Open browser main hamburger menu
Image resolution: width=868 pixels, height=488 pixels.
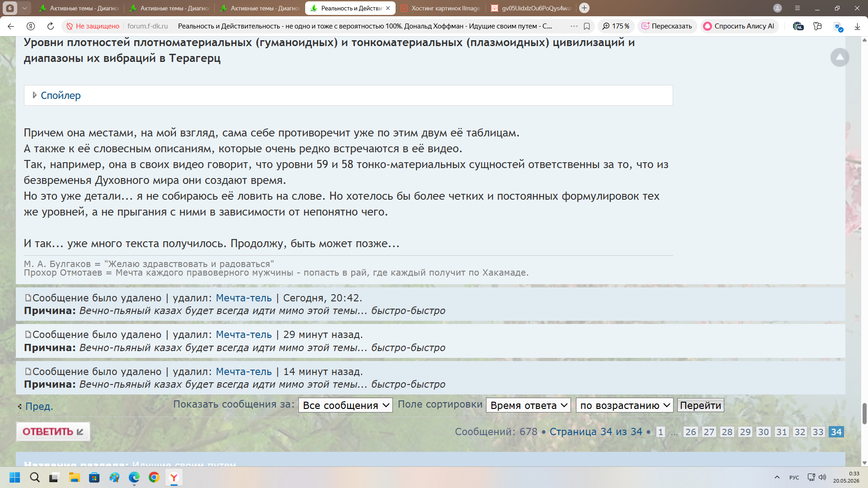point(797,8)
